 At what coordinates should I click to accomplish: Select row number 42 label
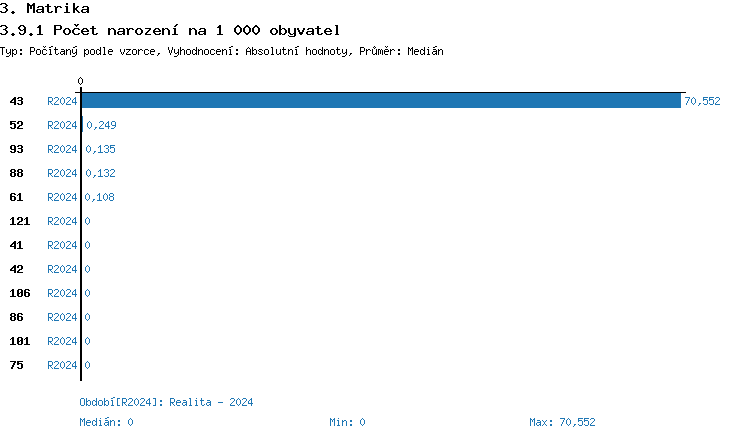(x=16, y=269)
